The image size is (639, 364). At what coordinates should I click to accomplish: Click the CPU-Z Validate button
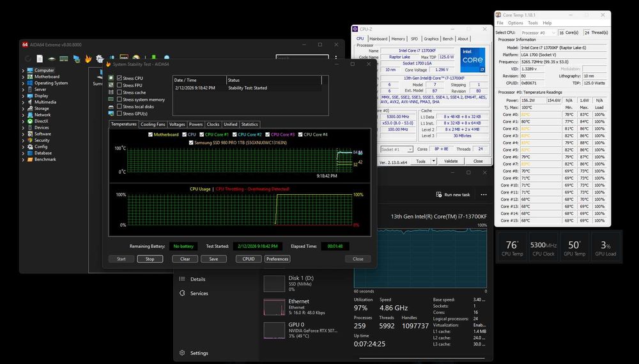click(x=450, y=161)
